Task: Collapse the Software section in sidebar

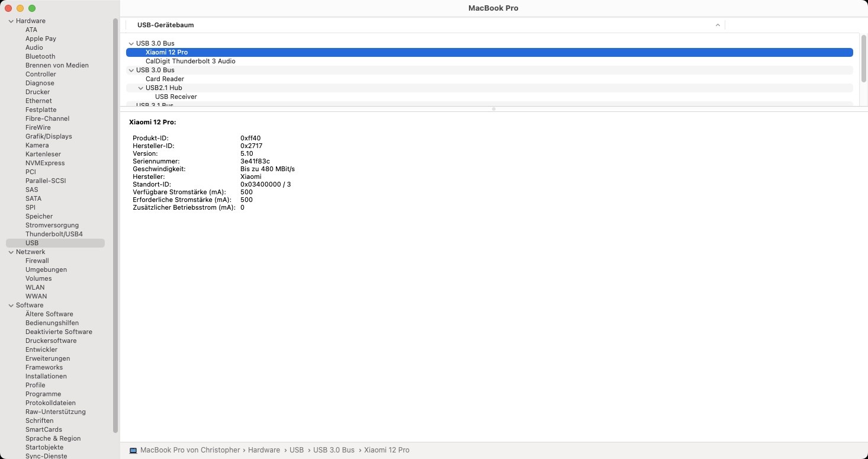Action: click(11, 306)
